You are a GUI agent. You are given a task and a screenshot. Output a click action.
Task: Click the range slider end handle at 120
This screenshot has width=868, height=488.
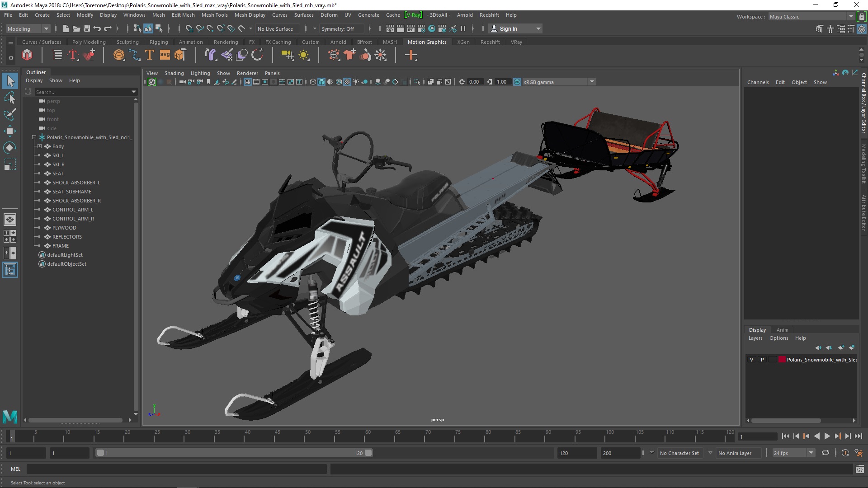point(368,453)
